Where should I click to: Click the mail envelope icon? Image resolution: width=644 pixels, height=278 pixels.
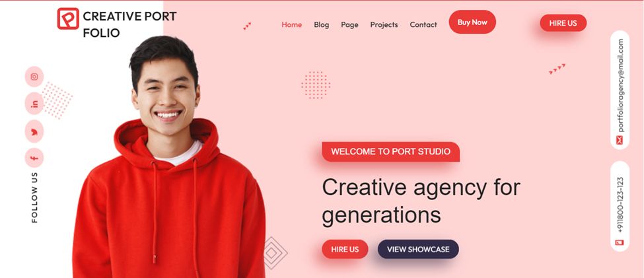coord(620,140)
